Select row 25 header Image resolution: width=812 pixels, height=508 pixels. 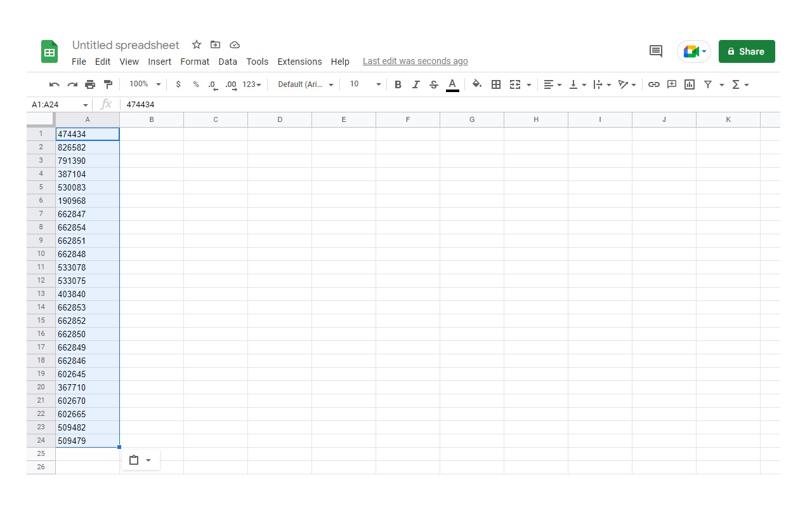41,454
